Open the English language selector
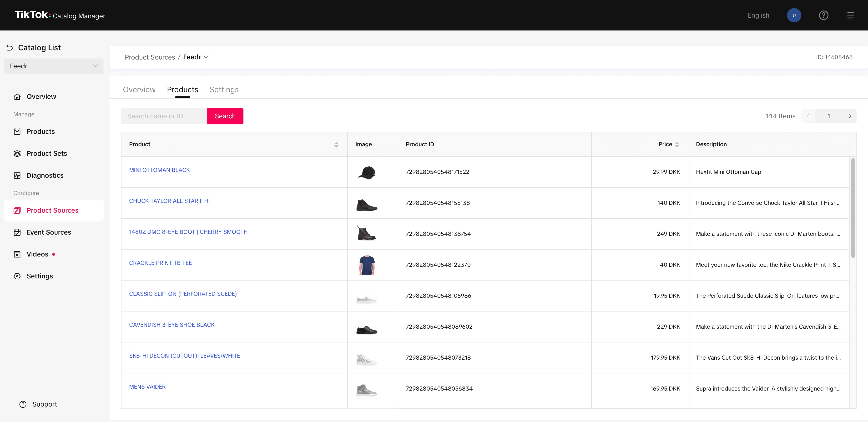Screen dimensions: 868x422 (758, 15)
